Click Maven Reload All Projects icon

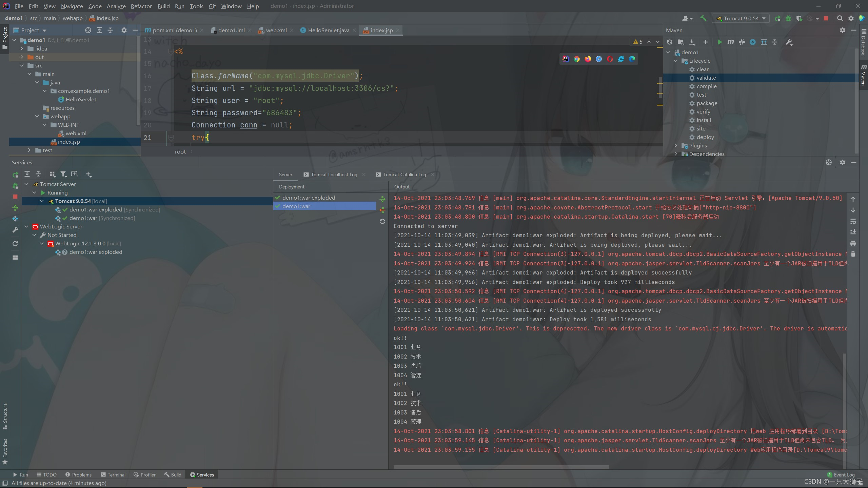click(x=670, y=42)
